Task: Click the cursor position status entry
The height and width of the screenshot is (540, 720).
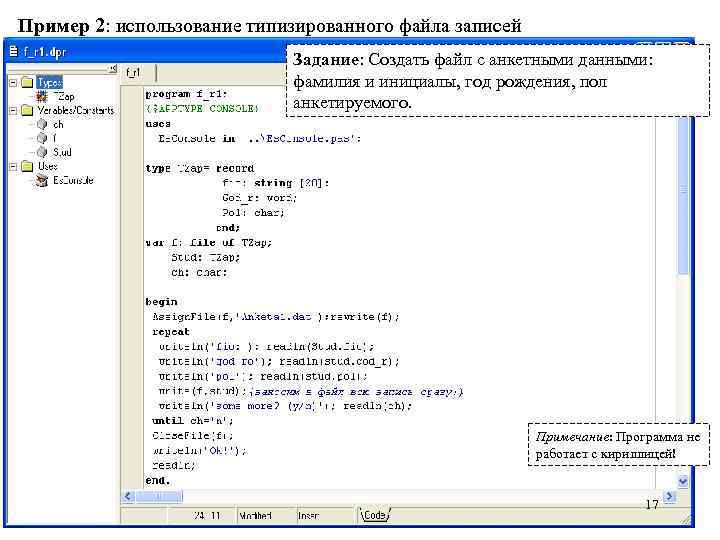Action: point(207,516)
